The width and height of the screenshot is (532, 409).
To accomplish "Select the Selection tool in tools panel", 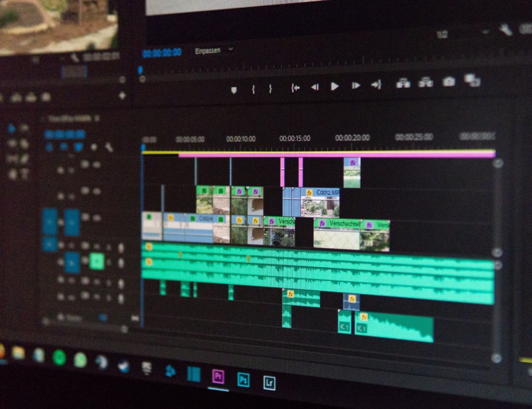I will pyautogui.click(x=12, y=129).
